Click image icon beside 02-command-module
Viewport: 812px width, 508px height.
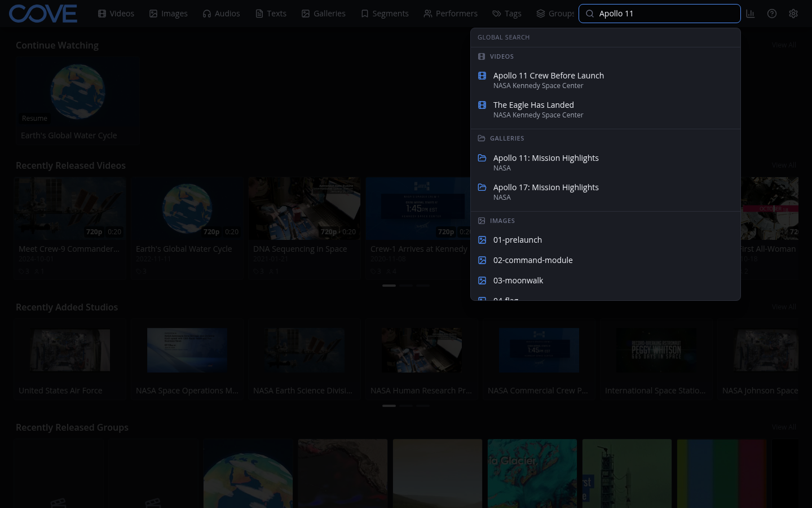click(482, 260)
